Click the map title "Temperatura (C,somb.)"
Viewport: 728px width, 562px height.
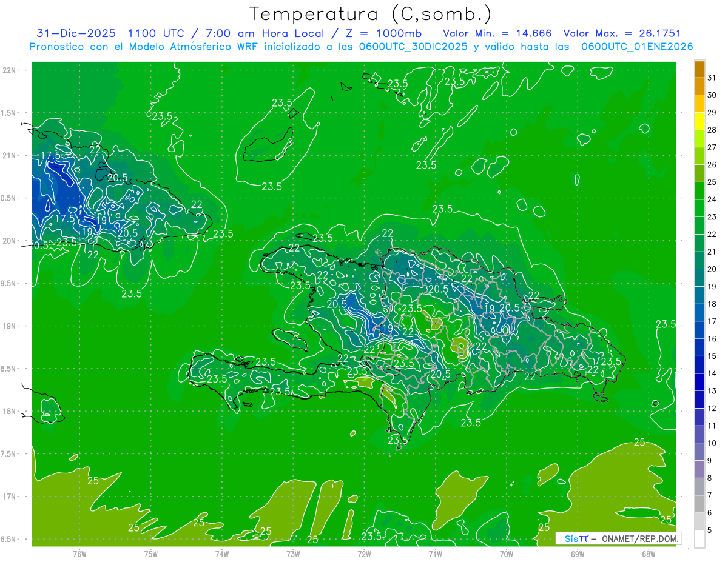[371, 13]
